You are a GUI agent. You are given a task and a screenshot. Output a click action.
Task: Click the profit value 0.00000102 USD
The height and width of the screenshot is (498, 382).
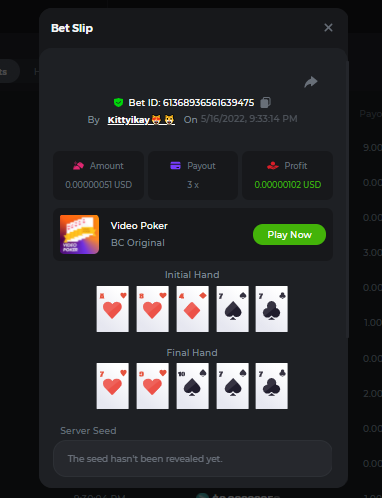click(x=288, y=185)
